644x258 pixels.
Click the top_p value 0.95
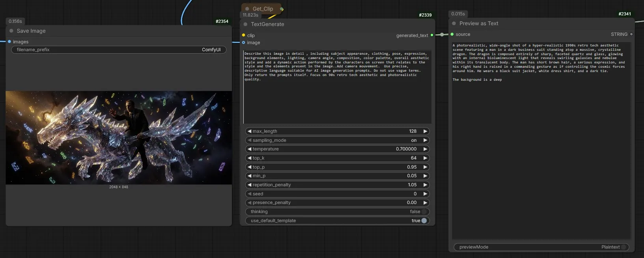(412, 167)
